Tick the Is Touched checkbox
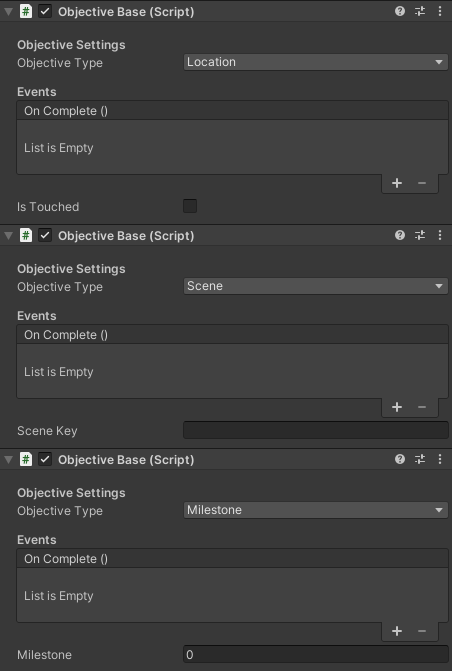452x671 pixels. coord(190,206)
